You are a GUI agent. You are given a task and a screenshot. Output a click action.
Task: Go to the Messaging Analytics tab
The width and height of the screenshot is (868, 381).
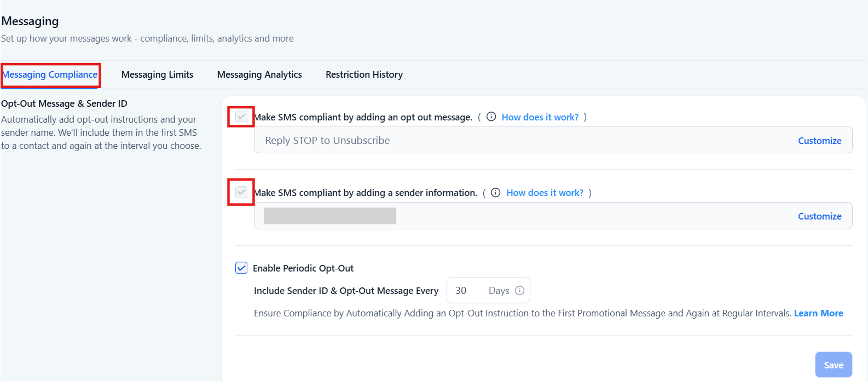259,74
